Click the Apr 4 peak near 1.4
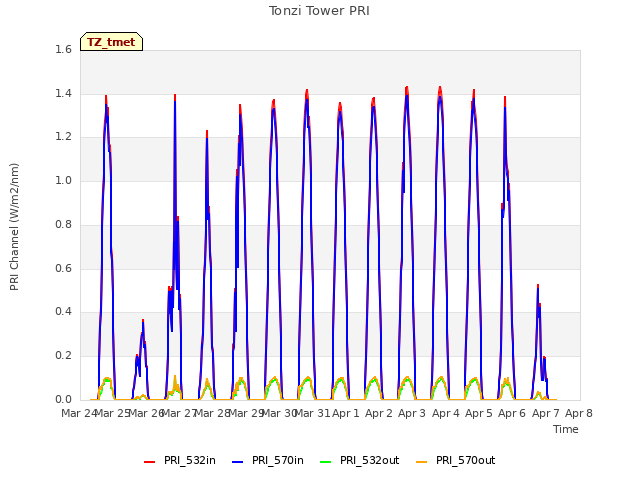 tap(440, 87)
